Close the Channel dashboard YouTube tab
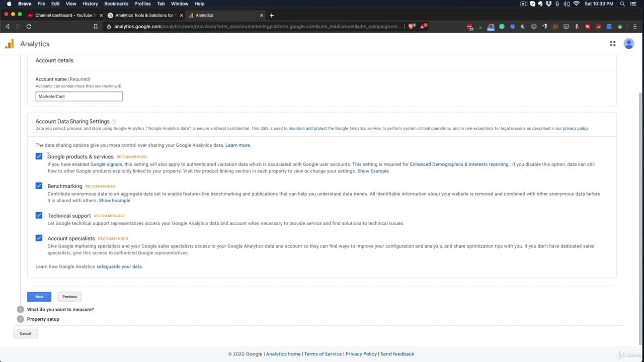Viewport: 644px width, 362px height. tap(101, 15)
